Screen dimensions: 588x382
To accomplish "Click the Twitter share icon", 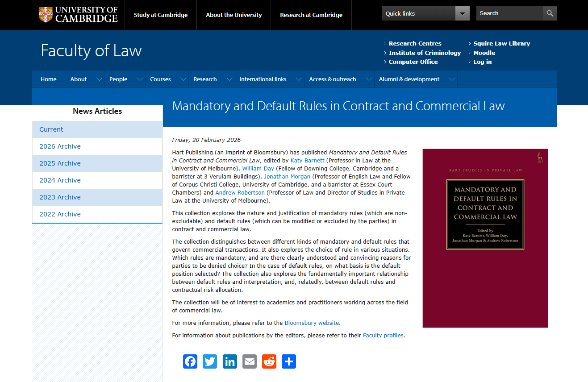I will point(210,361).
